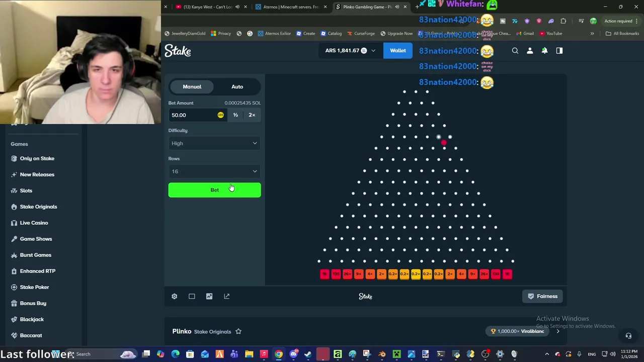644x362 pixels.
Task: Halve the bet amount with ½
Action: point(235,115)
